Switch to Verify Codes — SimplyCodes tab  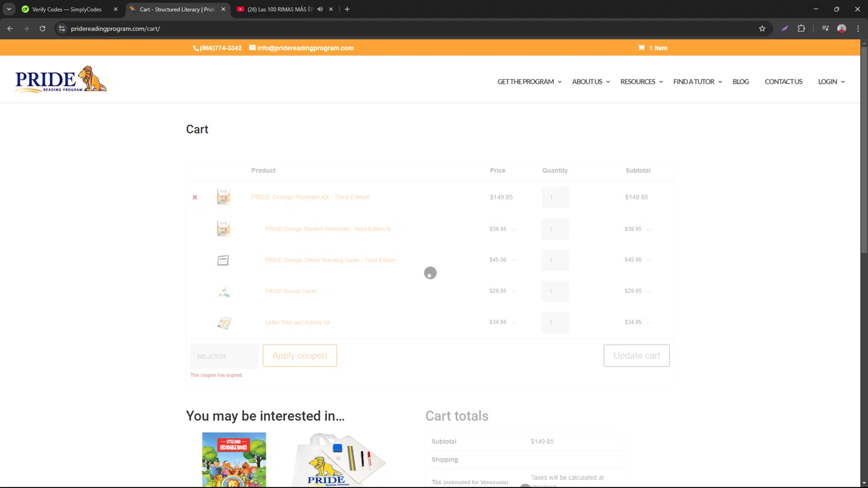[x=67, y=9]
